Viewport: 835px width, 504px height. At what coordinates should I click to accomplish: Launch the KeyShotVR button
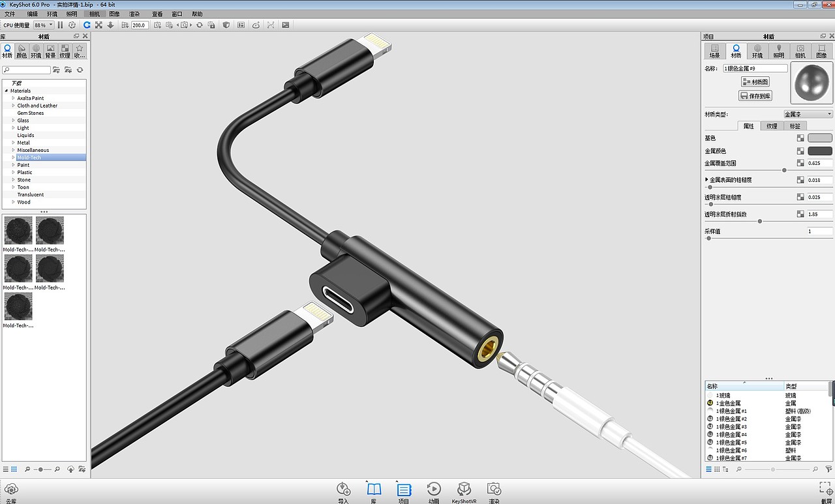pyautogui.click(x=464, y=492)
